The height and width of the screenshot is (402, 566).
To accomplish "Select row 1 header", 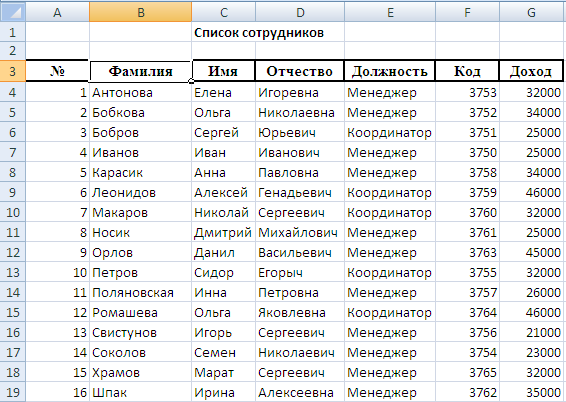I will coord(13,32).
